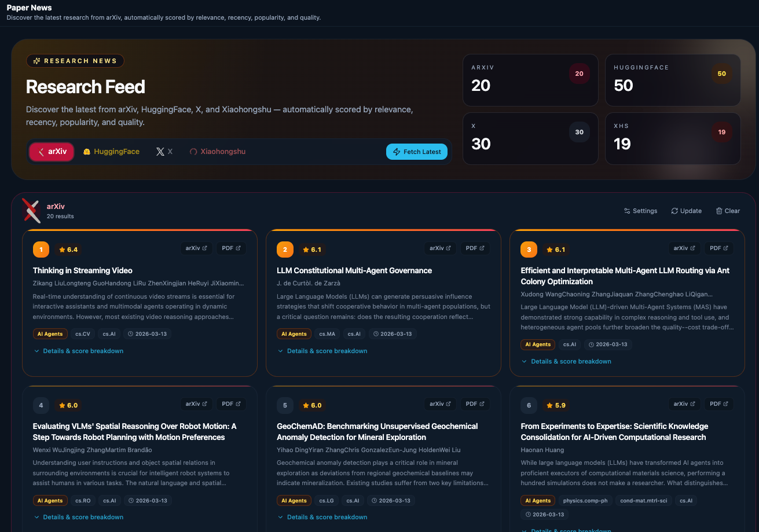Click the cs.CV tag on first paper
Viewport: 759px width, 532px height.
[82, 334]
